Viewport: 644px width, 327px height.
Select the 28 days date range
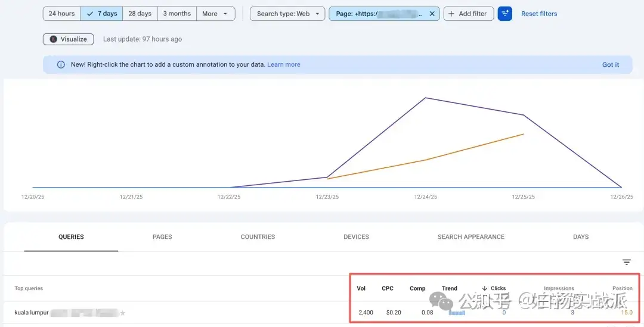pyautogui.click(x=140, y=14)
